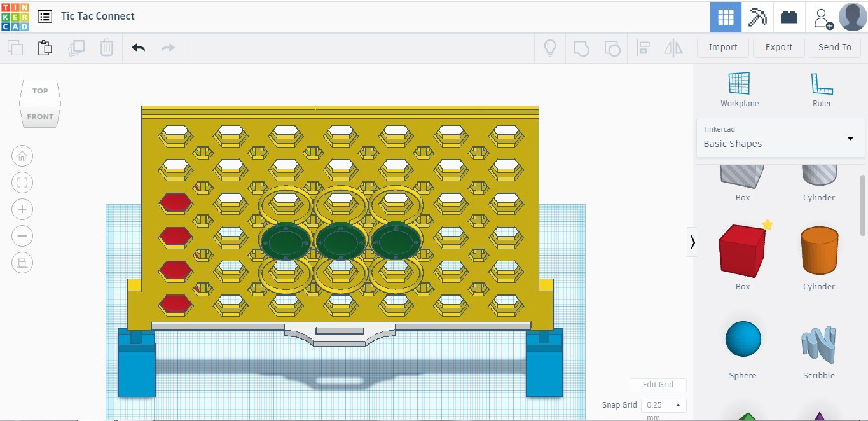Click the Copy toolbar icon
868x421 pixels.
[x=15, y=48]
